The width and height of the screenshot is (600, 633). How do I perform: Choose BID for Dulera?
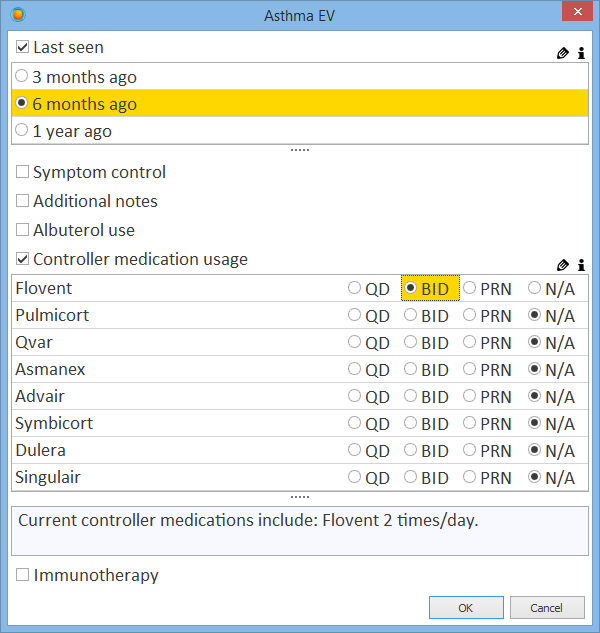tap(410, 450)
